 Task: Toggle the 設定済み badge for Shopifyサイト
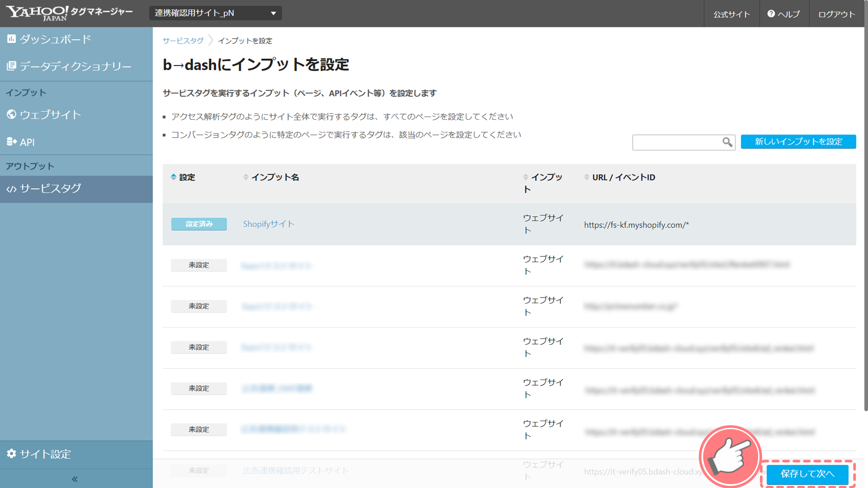pos(199,224)
